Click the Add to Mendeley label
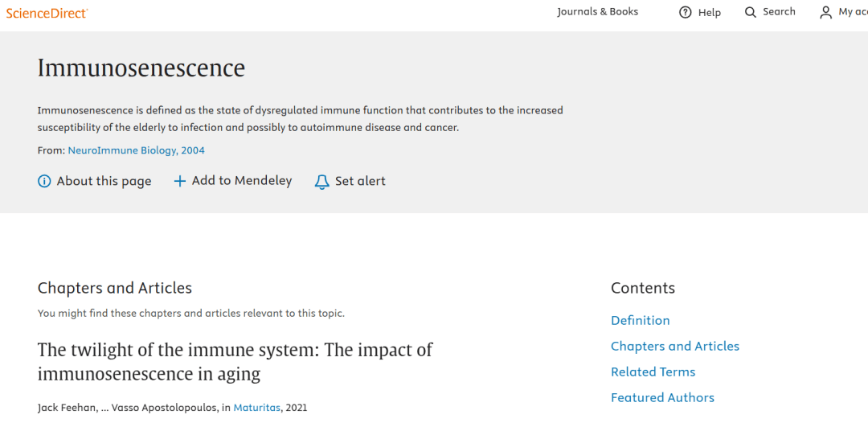Viewport: 868px width, 423px height. tap(242, 180)
